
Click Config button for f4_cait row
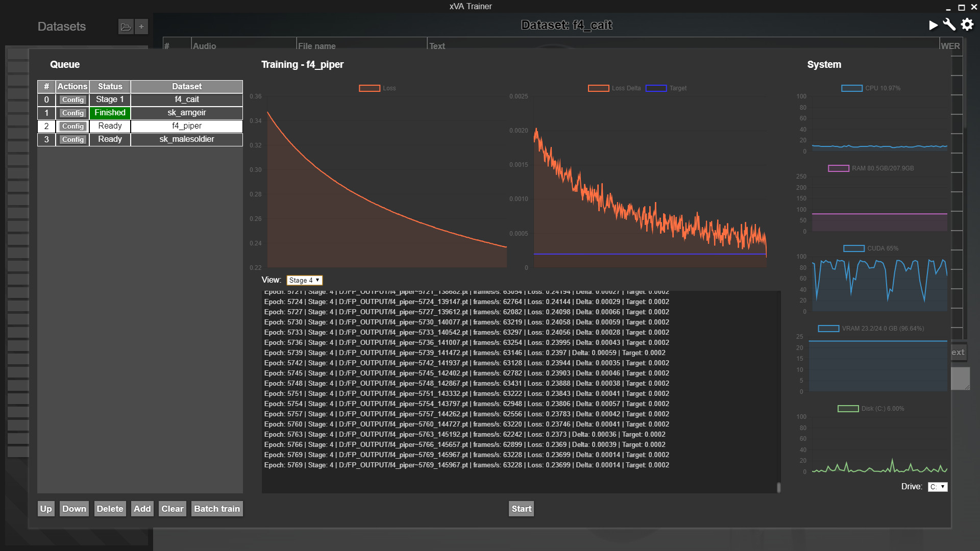point(72,99)
